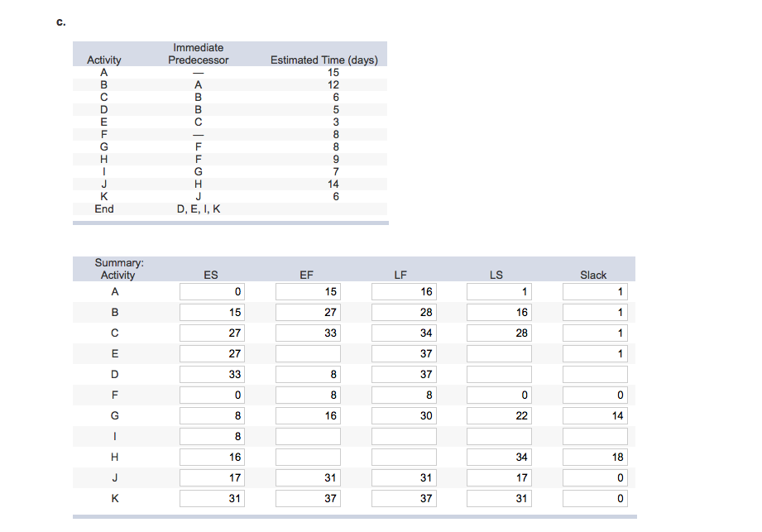Image resolution: width=762 pixels, height=532 pixels.
Task: Select the empty Slack field for activity I
Action: pyautogui.click(x=595, y=436)
